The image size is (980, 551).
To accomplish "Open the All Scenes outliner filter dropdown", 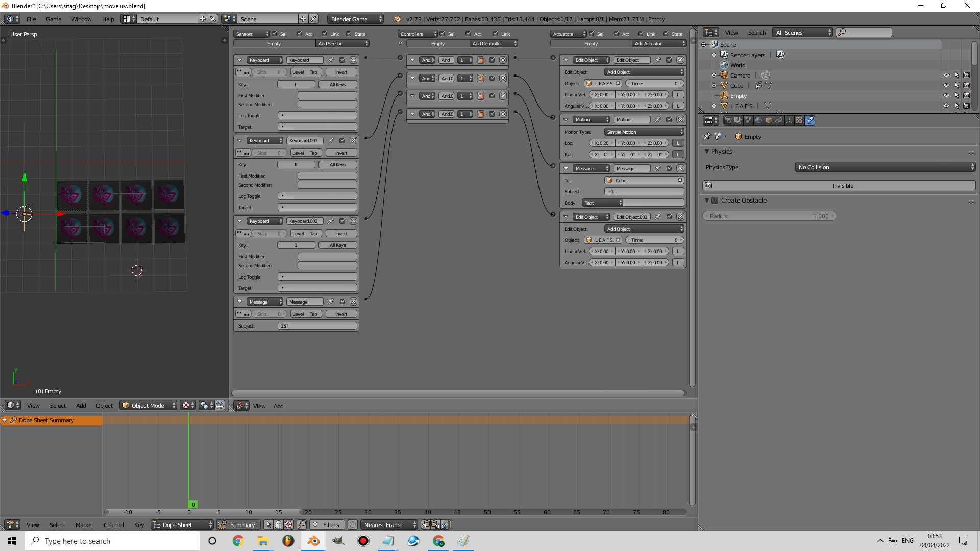I will tap(802, 32).
